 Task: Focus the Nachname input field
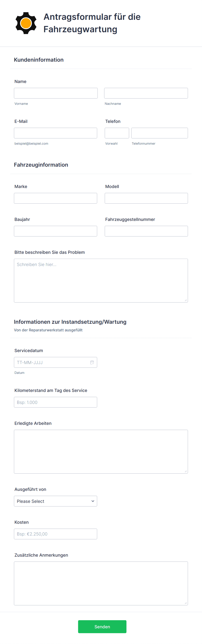[146, 93]
